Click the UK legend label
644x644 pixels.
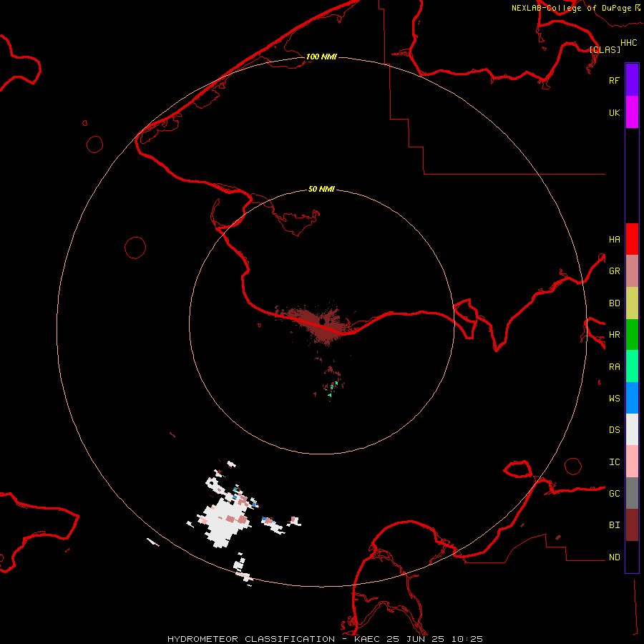point(614,112)
